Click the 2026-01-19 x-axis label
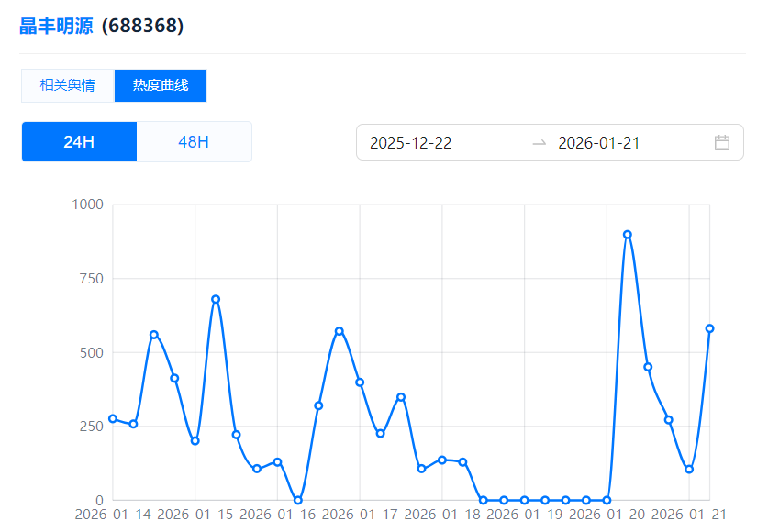The image size is (757, 532). 526,515
